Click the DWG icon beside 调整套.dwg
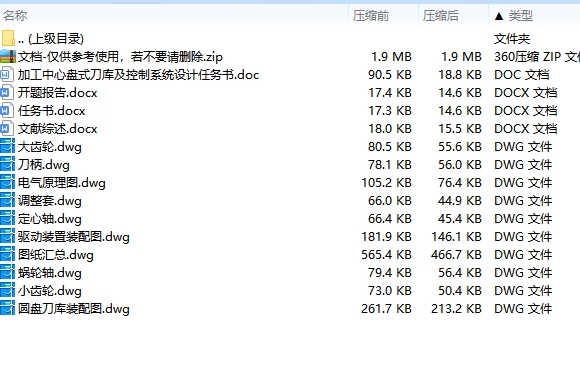The height and width of the screenshot is (382, 580). click(x=7, y=201)
